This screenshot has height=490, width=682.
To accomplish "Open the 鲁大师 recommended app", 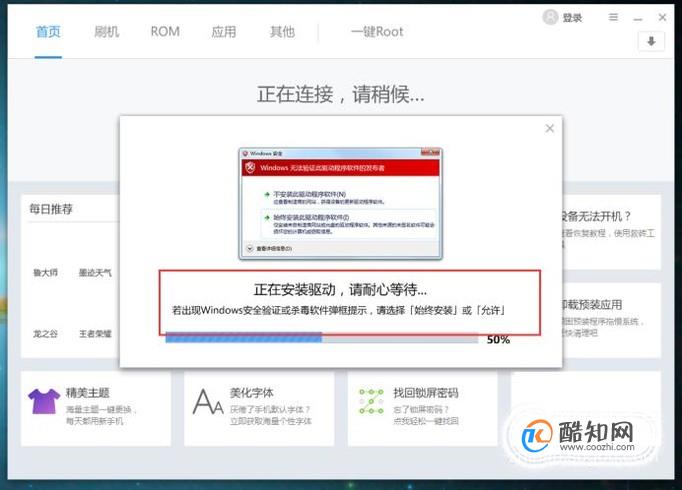I will click(x=45, y=273).
